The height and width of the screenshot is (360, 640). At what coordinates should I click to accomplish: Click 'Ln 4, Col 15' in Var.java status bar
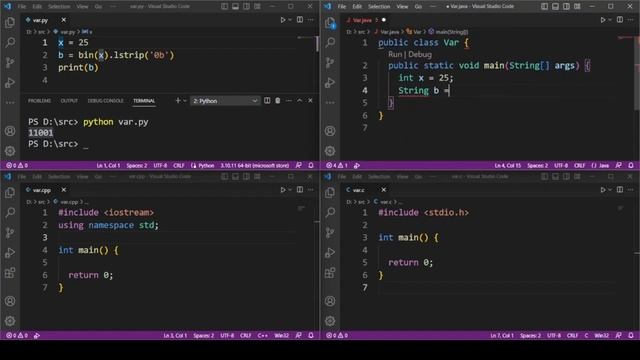[x=508, y=165]
